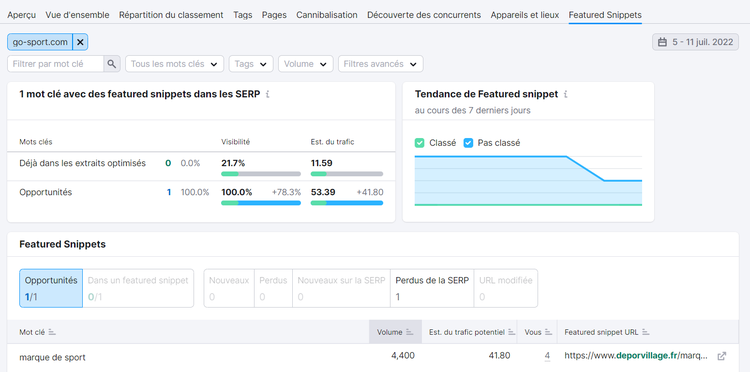Image resolution: width=750 pixels, height=372 pixels.
Task: Open Découverte des concurrents tab
Action: click(424, 15)
